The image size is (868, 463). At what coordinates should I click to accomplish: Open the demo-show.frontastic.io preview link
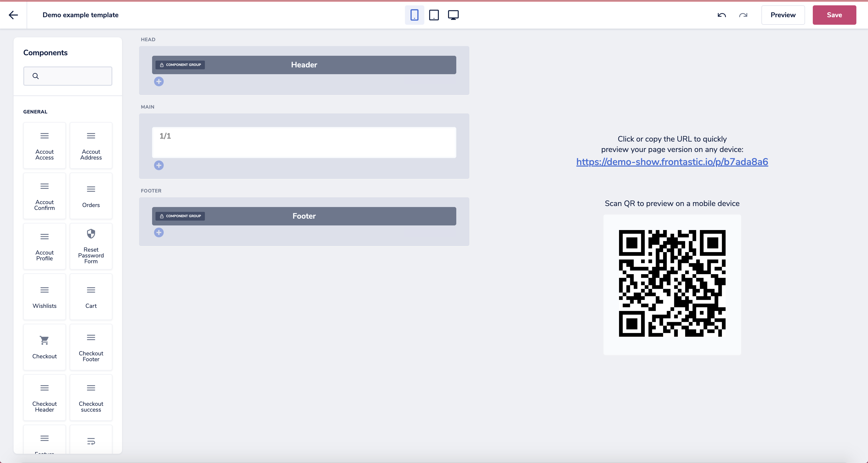672,162
